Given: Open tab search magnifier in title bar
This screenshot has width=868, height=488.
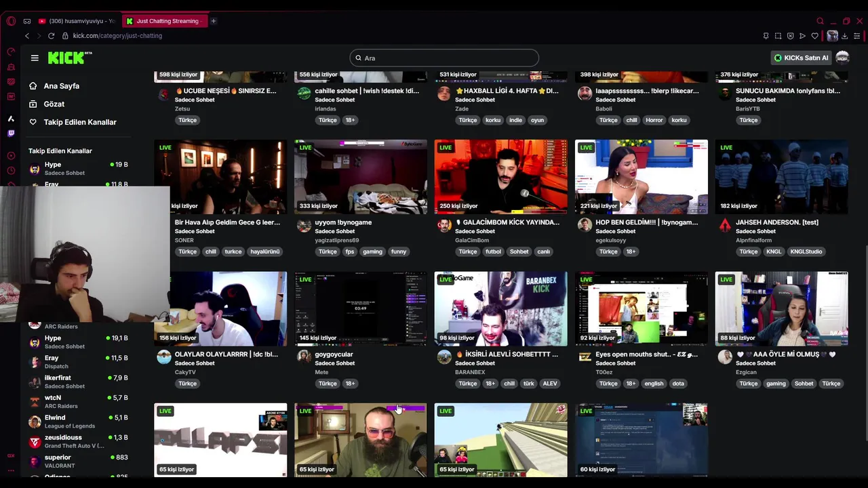Looking at the screenshot, I should pos(820,21).
